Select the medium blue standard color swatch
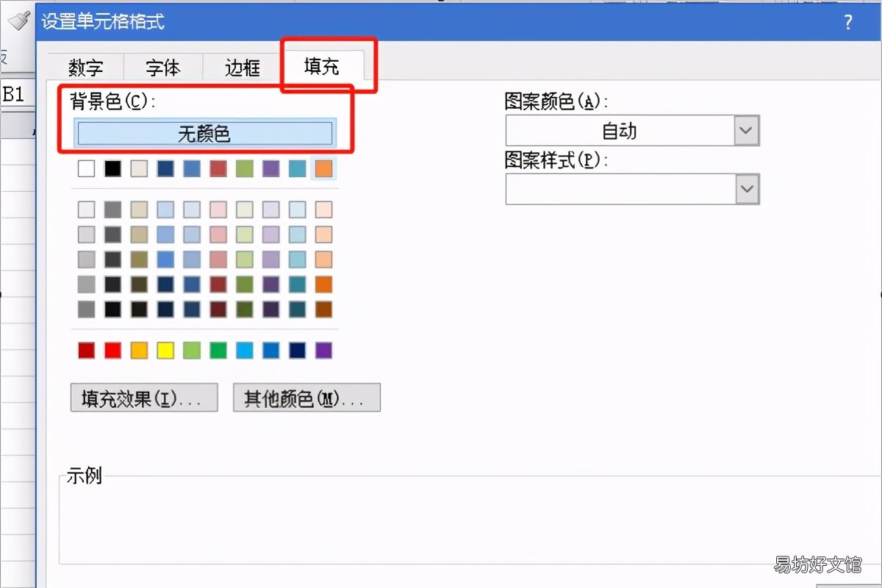The height and width of the screenshot is (588, 882). [x=271, y=351]
